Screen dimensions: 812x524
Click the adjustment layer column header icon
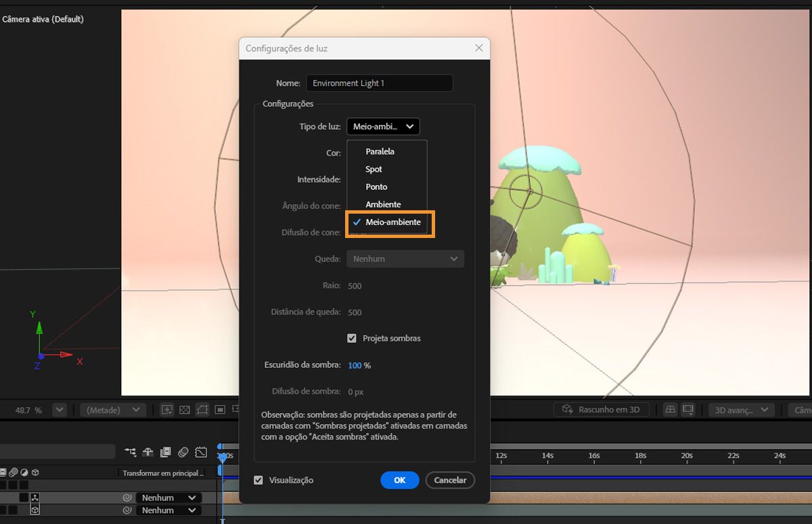coord(24,473)
